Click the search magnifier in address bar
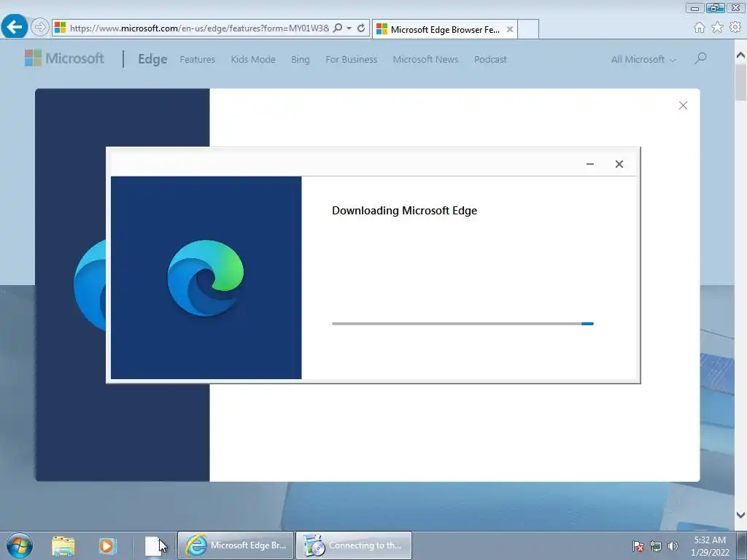Viewport: 747px width, 560px height. pos(337,28)
